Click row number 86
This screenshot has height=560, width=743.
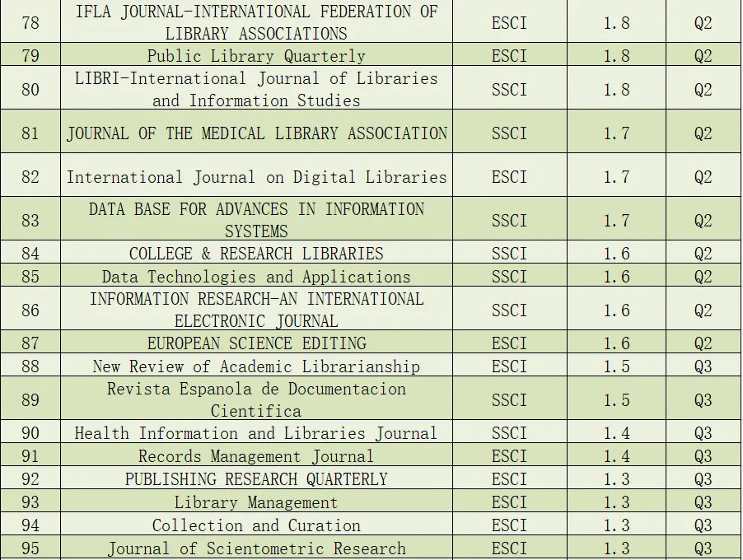30,310
